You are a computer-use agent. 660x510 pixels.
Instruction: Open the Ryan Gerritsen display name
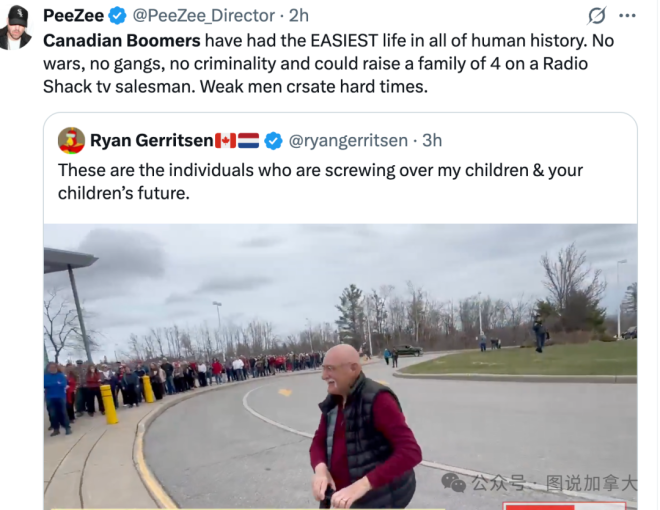pos(152,141)
